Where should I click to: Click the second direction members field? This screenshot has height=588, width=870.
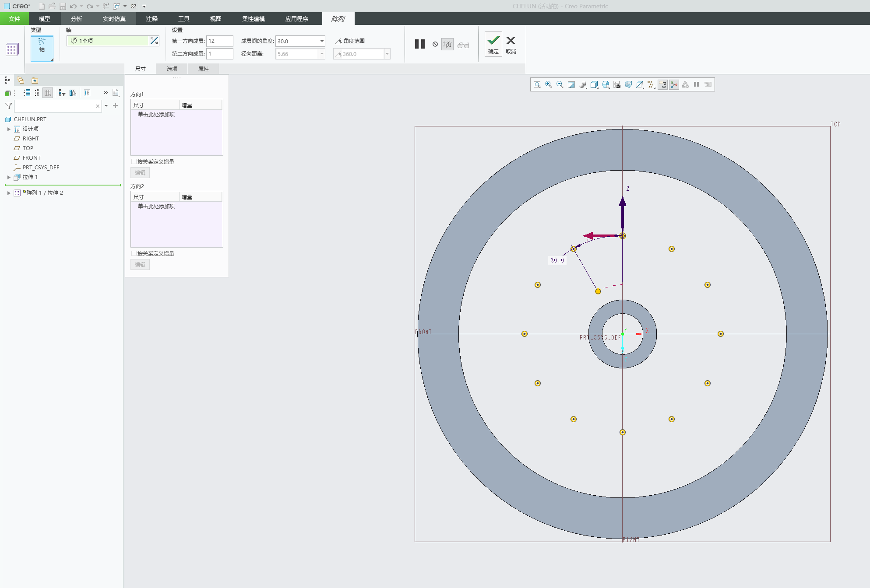pos(219,54)
